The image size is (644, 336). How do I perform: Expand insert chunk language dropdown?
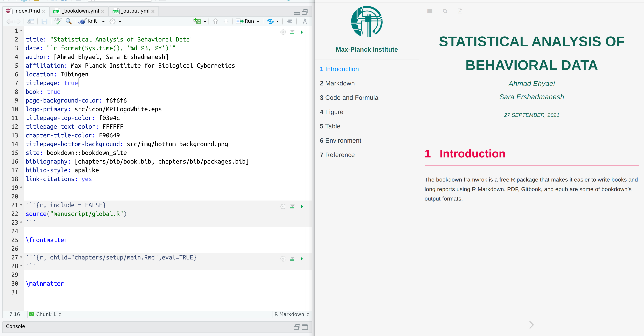[x=205, y=22]
